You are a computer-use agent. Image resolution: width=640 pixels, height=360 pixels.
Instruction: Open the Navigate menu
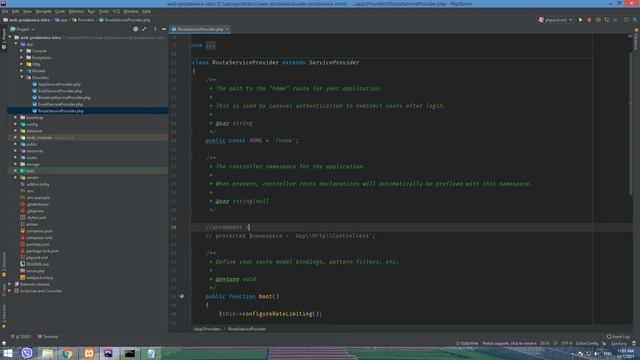coord(43,11)
